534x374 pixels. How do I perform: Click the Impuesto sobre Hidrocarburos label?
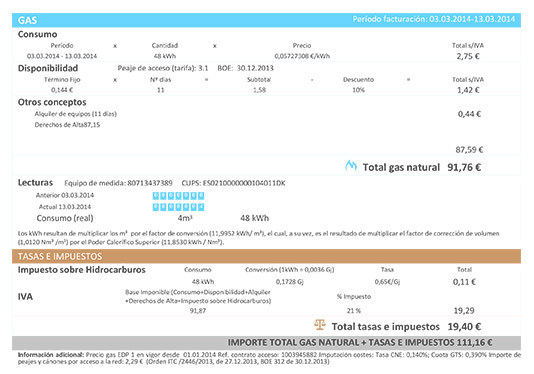pos(82,270)
